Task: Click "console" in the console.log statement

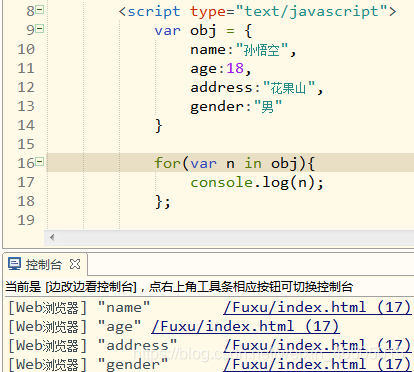Action: coord(221,182)
